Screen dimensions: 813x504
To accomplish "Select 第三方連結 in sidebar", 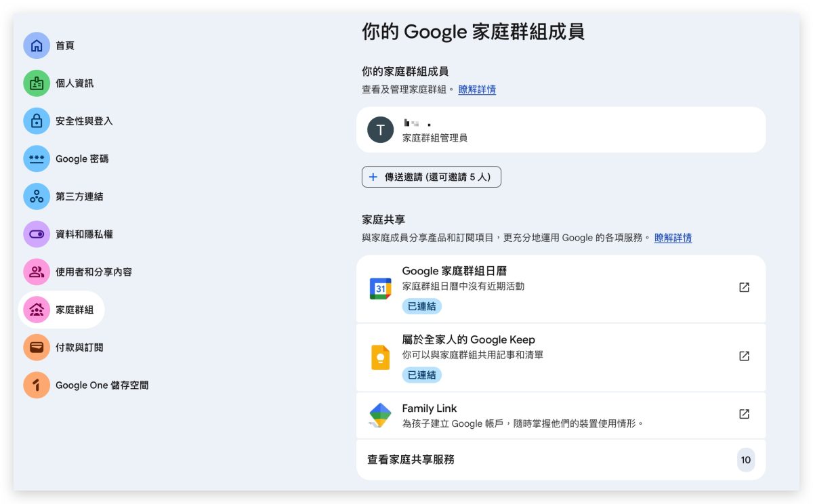I will 79,196.
